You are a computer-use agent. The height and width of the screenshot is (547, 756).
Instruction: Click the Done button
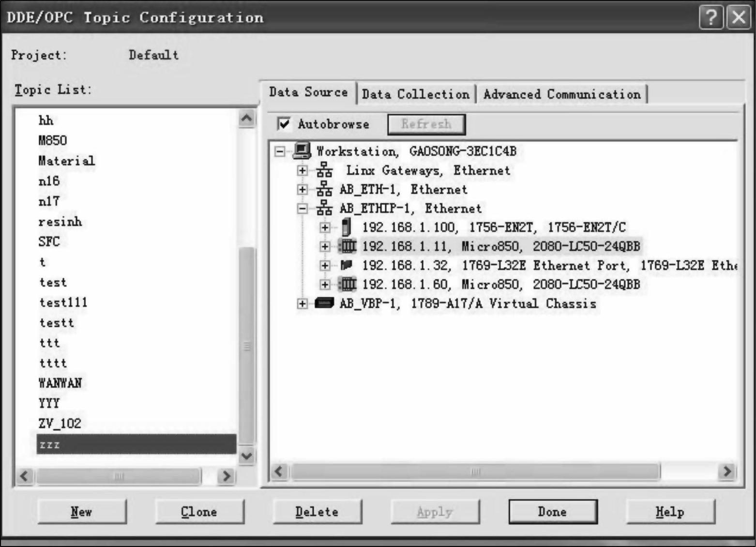(x=552, y=512)
